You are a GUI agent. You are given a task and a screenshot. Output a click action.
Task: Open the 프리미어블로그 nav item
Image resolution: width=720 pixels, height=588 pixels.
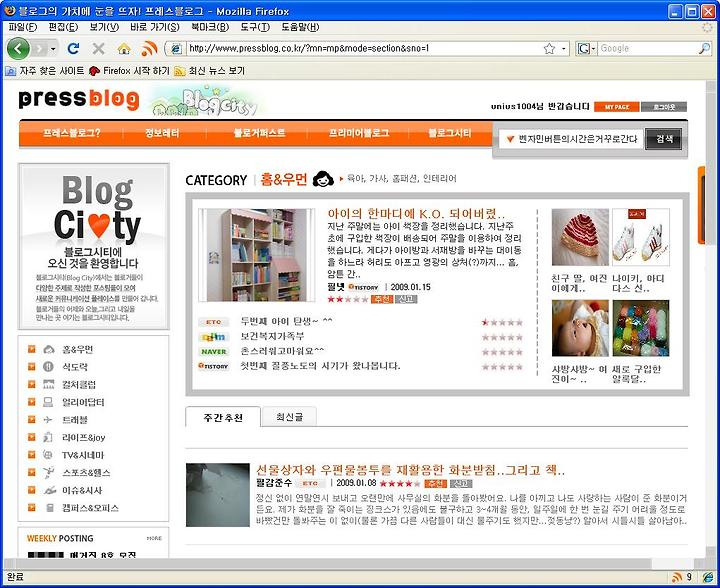[359, 133]
